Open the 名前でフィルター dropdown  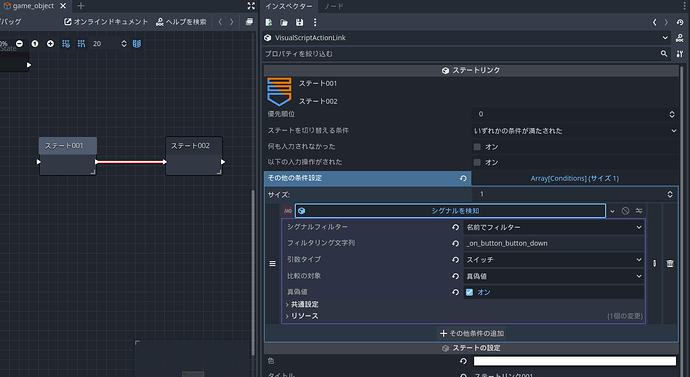(554, 227)
